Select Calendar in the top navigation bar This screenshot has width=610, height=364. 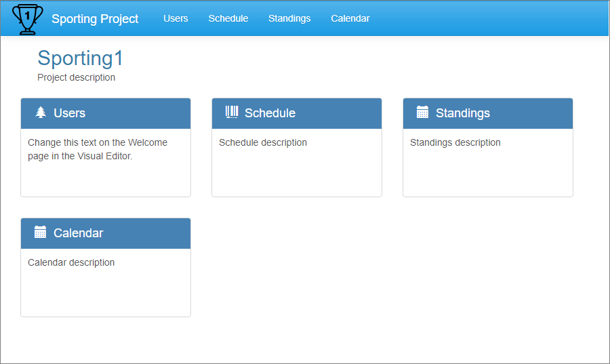tap(350, 18)
